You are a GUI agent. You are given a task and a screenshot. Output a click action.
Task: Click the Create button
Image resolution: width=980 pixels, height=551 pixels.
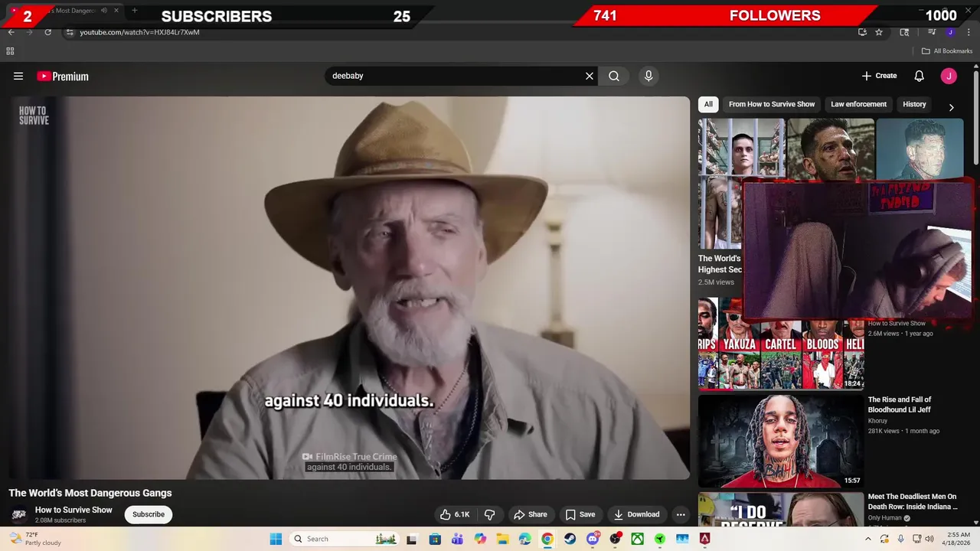click(879, 76)
